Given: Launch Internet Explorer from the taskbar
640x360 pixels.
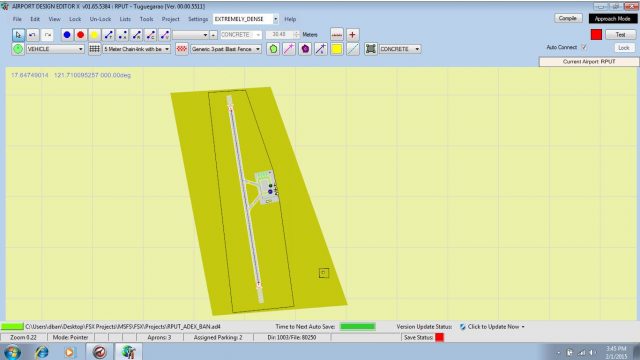Looking at the screenshot, I should tap(42, 352).
